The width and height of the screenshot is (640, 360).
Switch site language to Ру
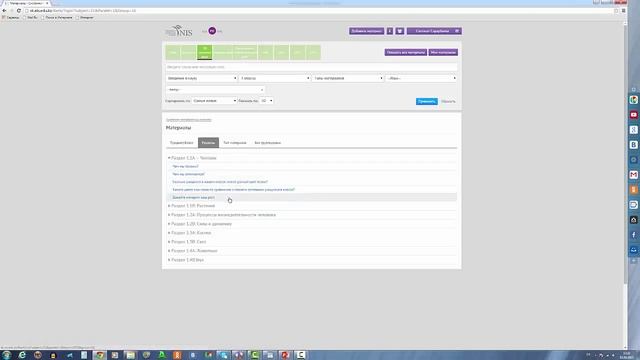click(212, 31)
